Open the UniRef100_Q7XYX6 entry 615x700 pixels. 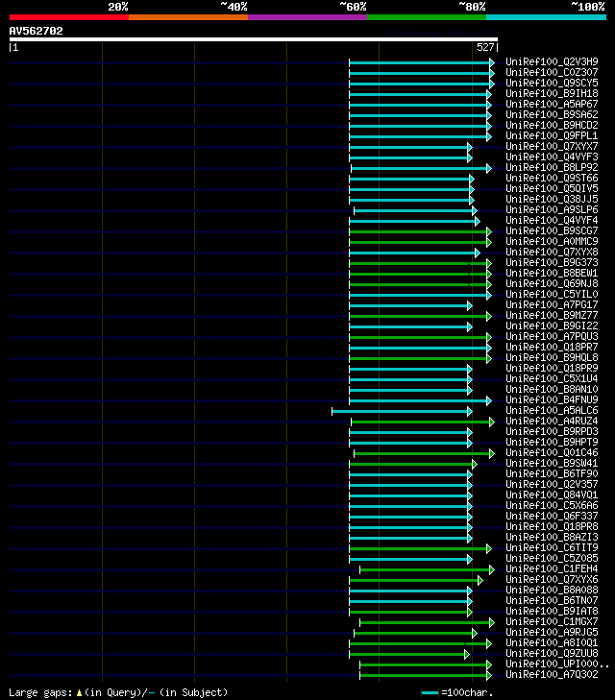pos(552,579)
